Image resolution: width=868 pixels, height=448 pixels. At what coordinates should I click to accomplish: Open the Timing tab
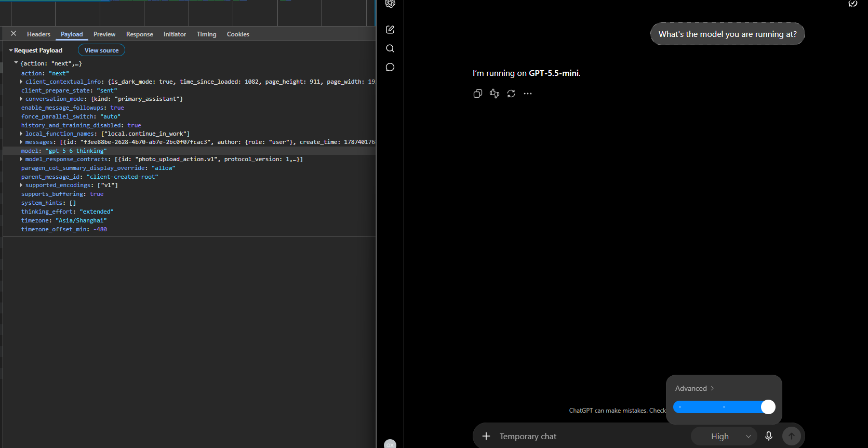pyautogui.click(x=206, y=34)
